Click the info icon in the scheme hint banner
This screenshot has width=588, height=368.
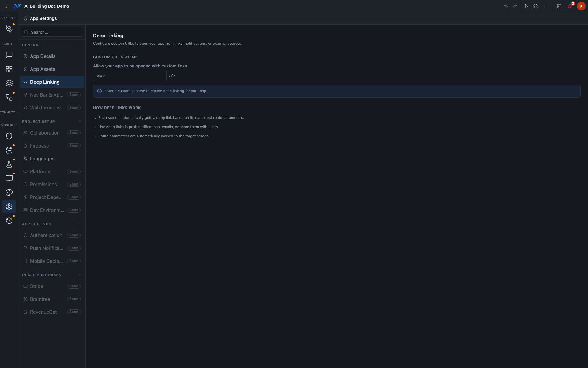(100, 91)
